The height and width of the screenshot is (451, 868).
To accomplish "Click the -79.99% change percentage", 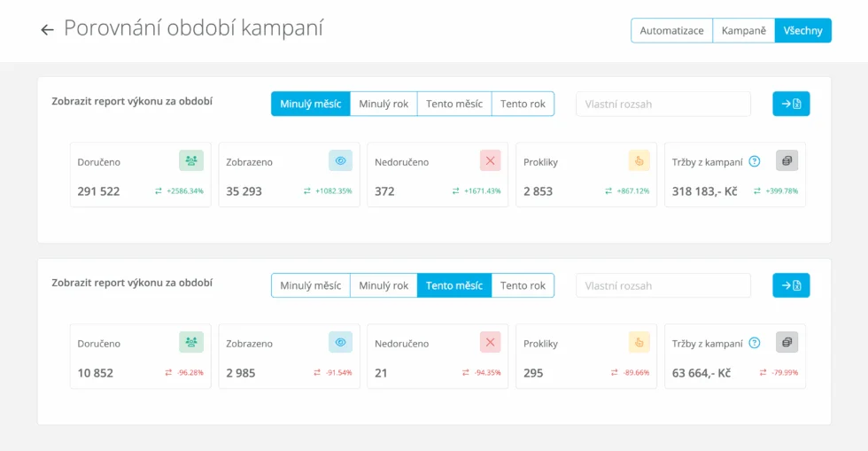I will coord(785,373).
